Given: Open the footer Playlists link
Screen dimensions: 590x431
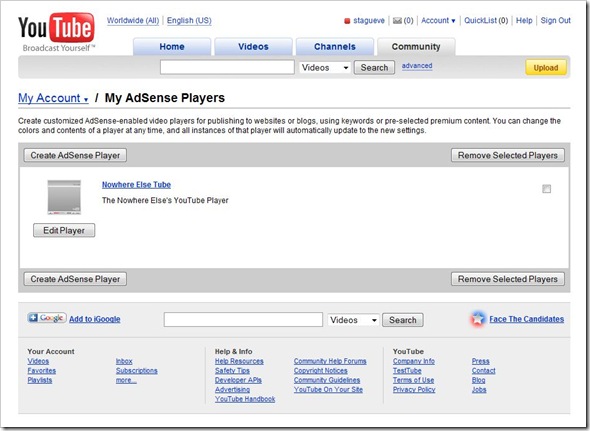Looking at the screenshot, I should pyautogui.click(x=40, y=380).
